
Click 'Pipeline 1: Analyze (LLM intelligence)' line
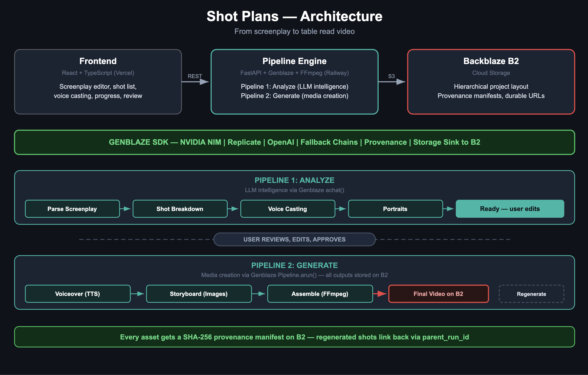[x=294, y=87]
